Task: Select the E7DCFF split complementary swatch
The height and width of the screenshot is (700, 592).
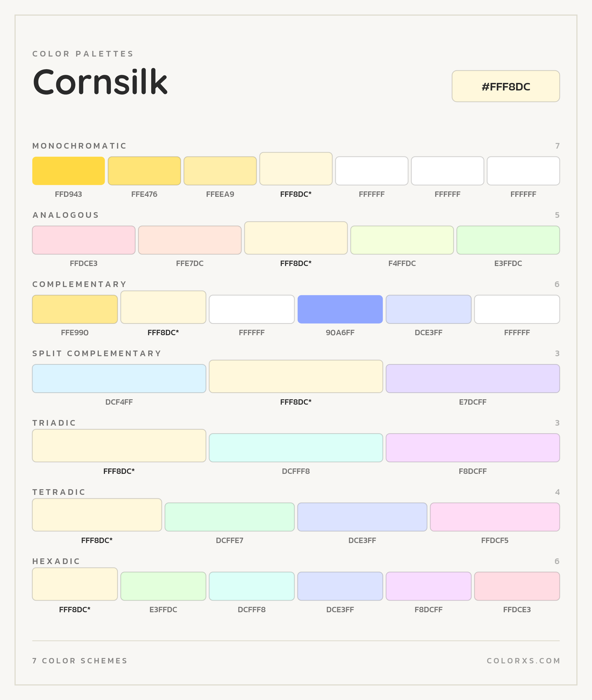Action: [x=473, y=378]
